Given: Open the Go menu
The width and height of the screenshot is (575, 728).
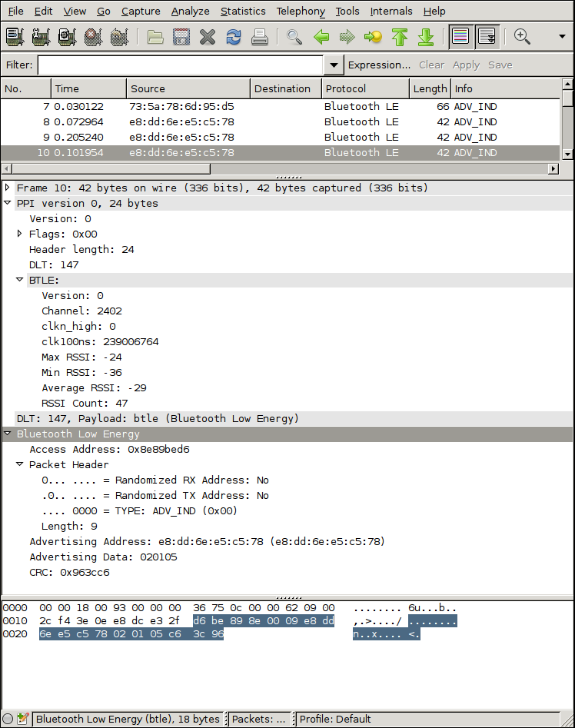Looking at the screenshot, I should 104,11.
